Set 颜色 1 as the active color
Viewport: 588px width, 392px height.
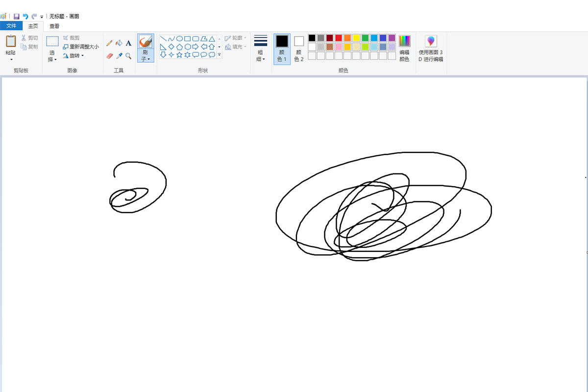tap(282, 49)
